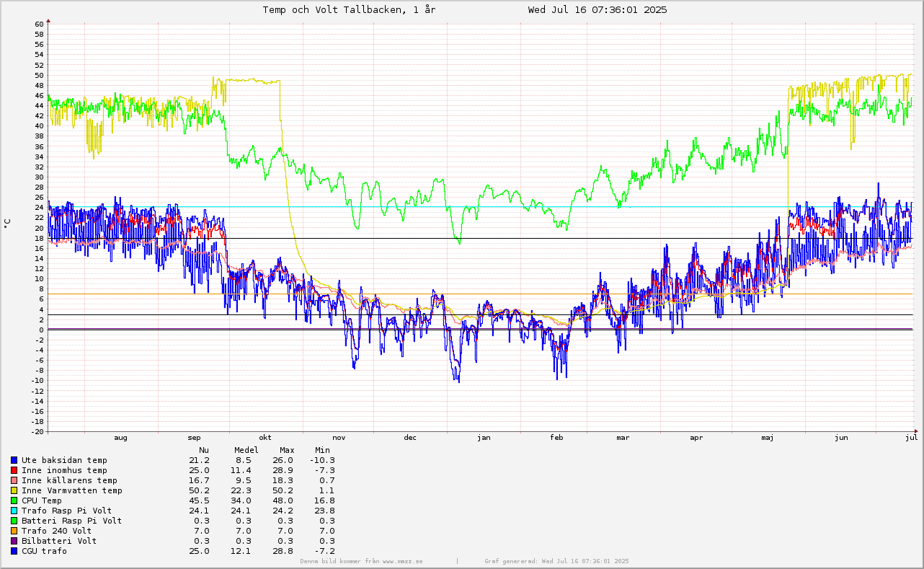The height and width of the screenshot is (569, 924).
Task: Select the 'Inne källarens temp' legend label
Action: (x=69, y=480)
